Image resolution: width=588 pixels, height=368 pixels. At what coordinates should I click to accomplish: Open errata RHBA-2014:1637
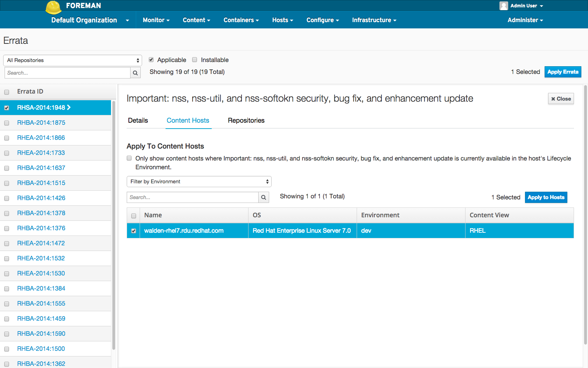pos(41,168)
